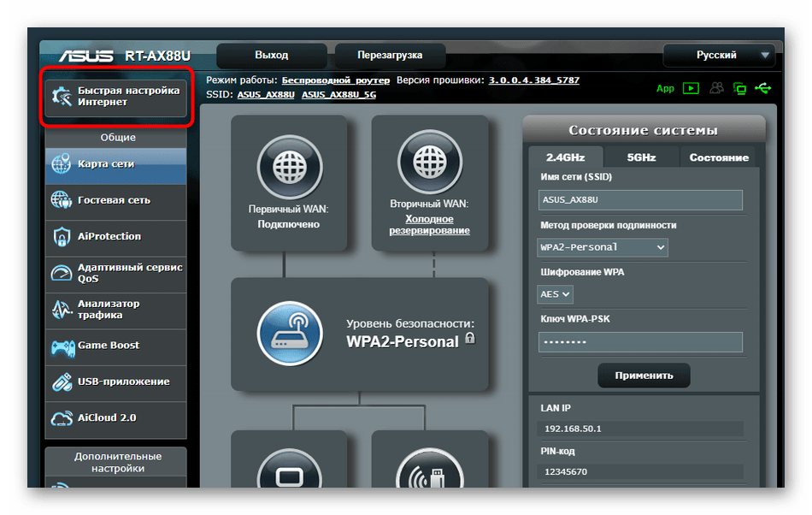Click the SSID name input field

coord(640,200)
